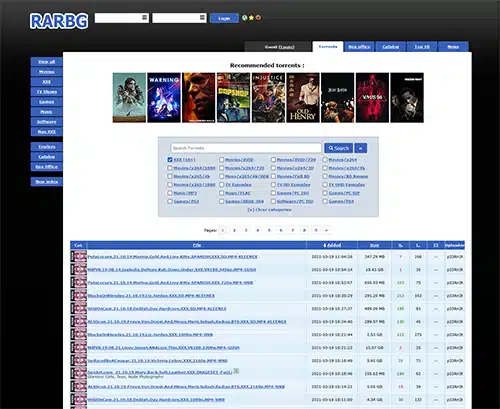
Task: Open the Box office tab
Action: 359,47
